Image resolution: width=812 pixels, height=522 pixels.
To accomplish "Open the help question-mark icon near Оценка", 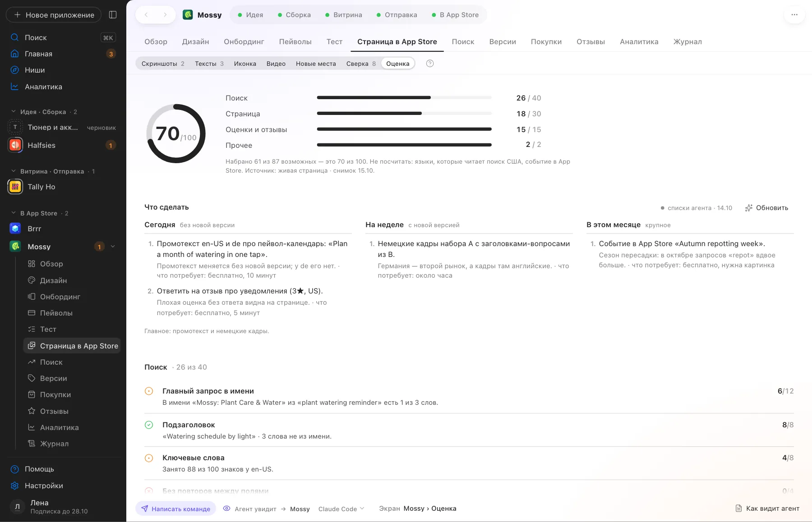I will [x=430, y=64].
